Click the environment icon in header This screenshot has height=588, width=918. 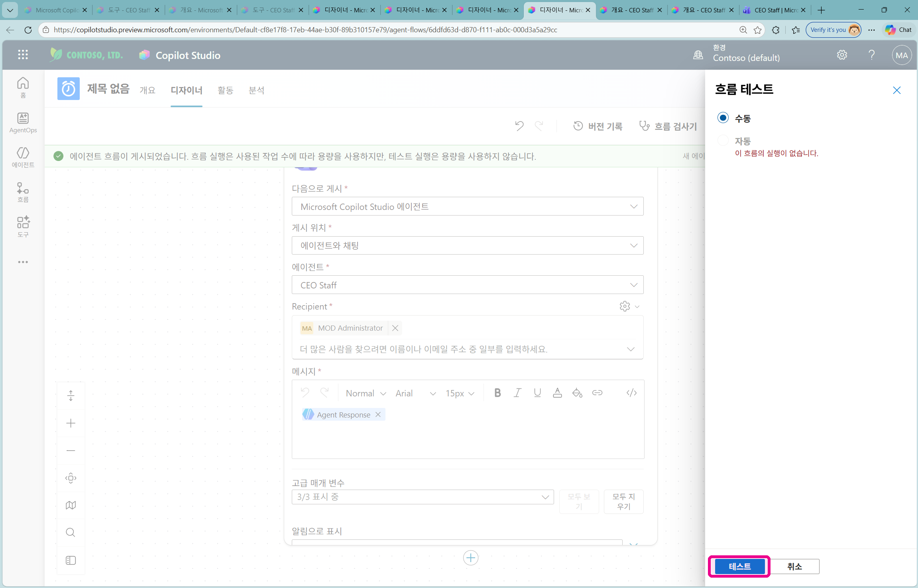(x=698, y=55)
